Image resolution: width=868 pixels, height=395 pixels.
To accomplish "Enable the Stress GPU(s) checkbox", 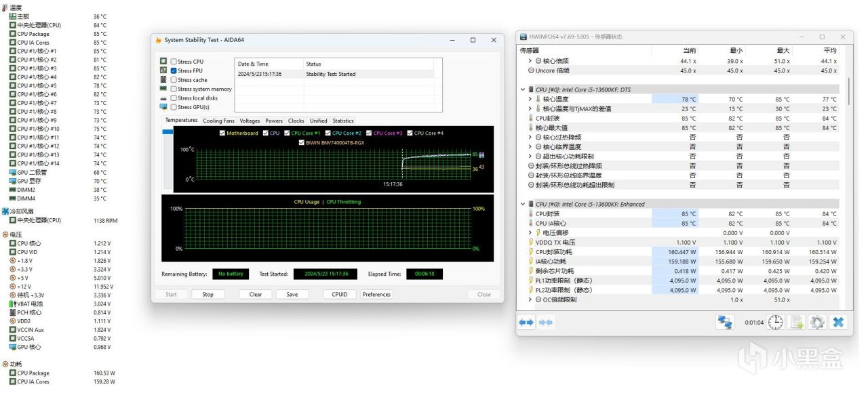I will click(174, 107).
